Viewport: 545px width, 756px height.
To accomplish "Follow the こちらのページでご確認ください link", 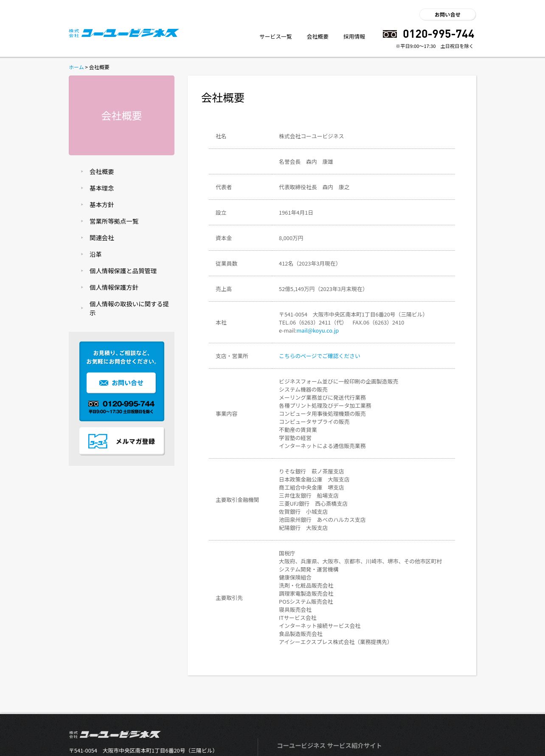I will point(319,356).
